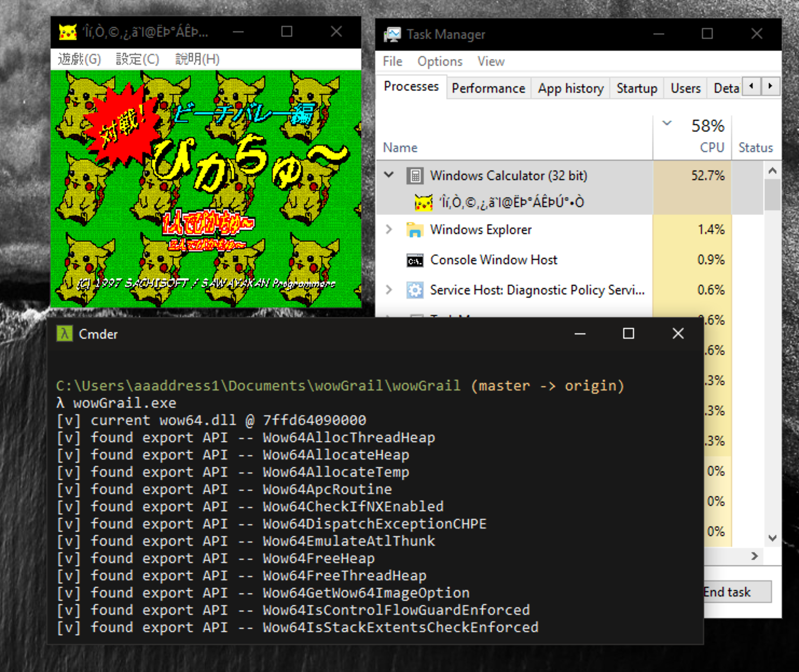Click the 1.4% CPU value cell
Screen dimensions: 799x672
(x=692, y=230)
